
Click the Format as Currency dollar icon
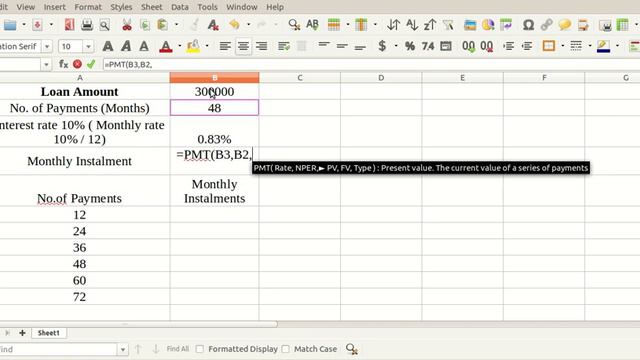click(x=382, y=46)
